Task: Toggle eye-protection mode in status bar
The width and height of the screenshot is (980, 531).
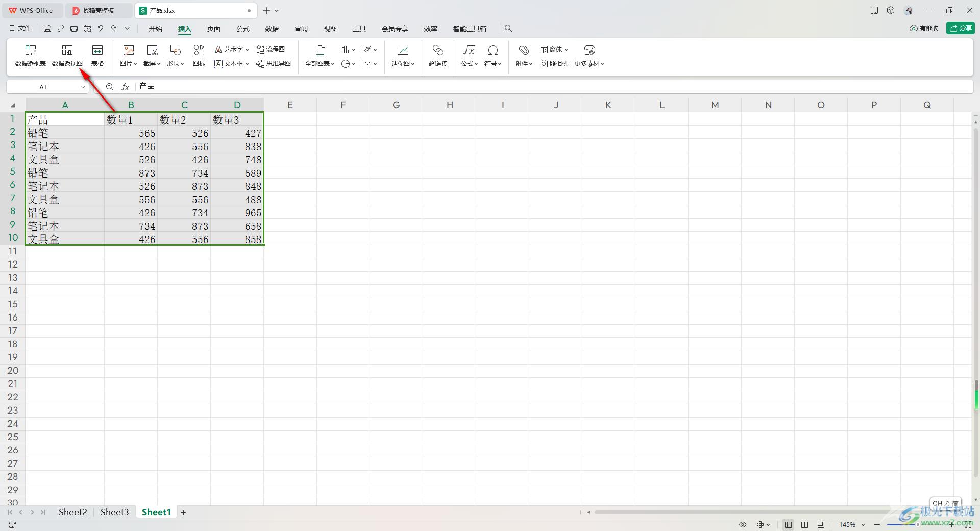Action: click(x=743, y=525)
